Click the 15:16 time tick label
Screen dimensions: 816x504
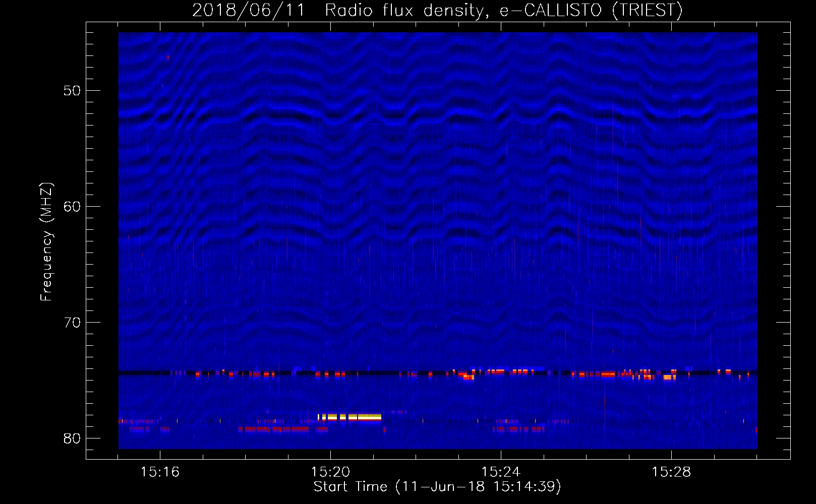pyautogui.click(x=160, y=472)
